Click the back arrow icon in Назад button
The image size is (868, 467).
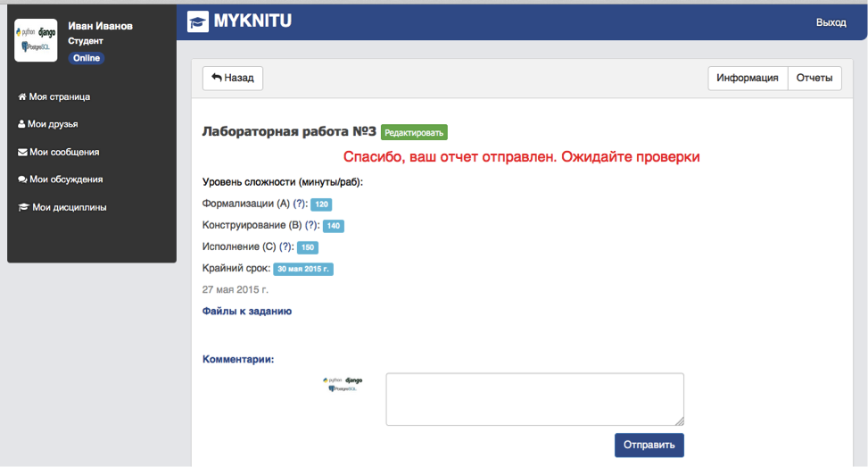[217, 78]
